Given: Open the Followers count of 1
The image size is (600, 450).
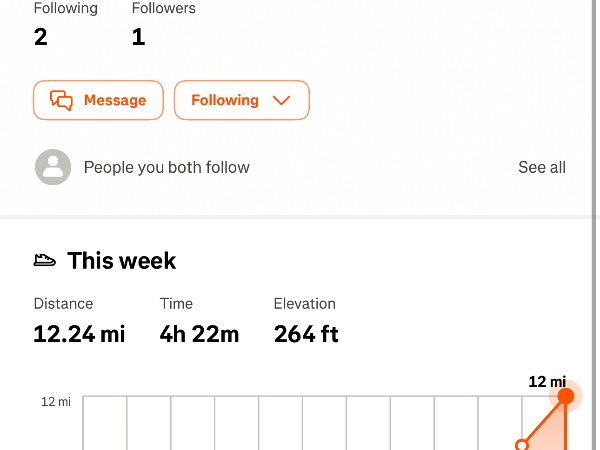Looking at the screenshot, I should (138, 37).
